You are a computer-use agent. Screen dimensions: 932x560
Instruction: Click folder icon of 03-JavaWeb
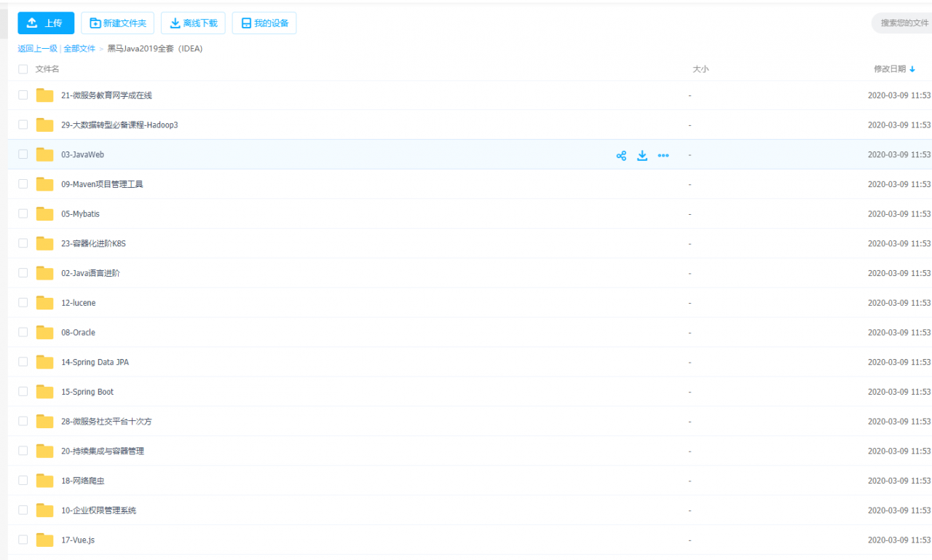45,154
